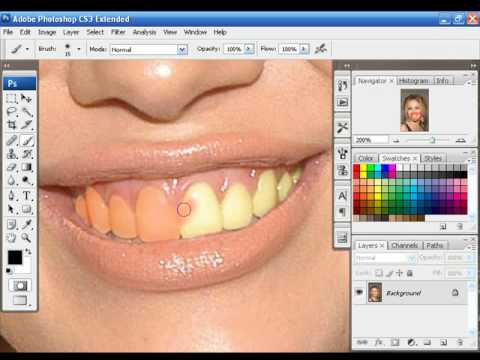This screenshot has height=360, width=480.
Task: Select the Type tool
Action: 26,195
